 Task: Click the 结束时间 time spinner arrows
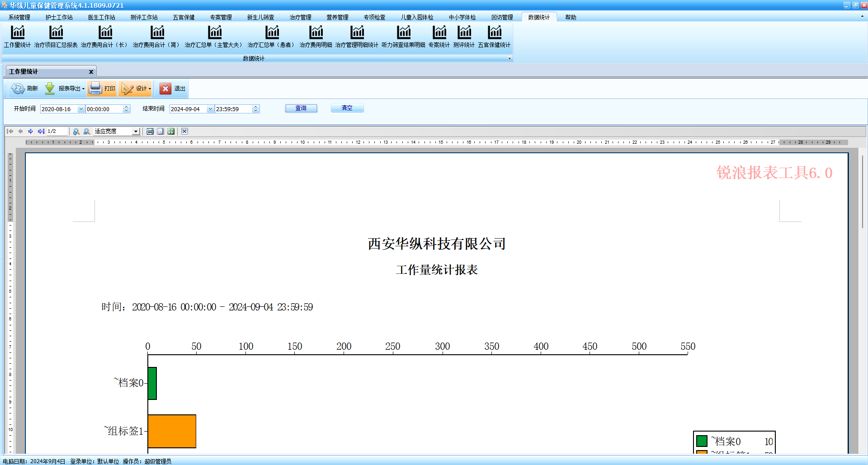256,109
